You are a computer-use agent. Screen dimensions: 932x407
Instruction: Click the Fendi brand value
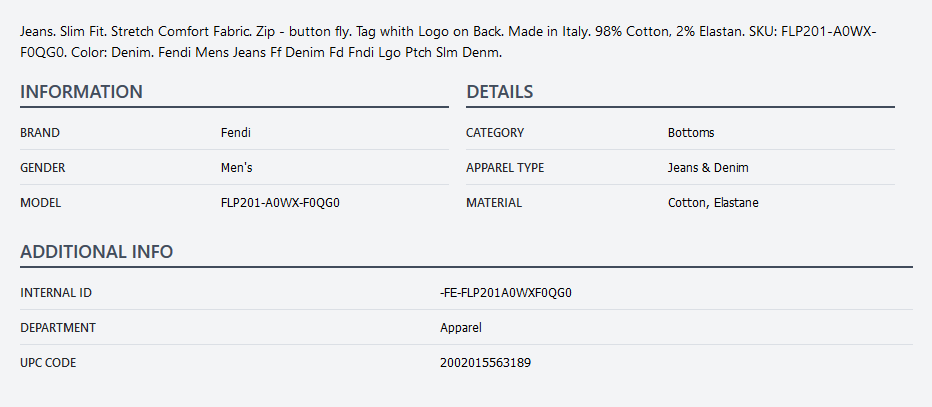pos(235,132)
